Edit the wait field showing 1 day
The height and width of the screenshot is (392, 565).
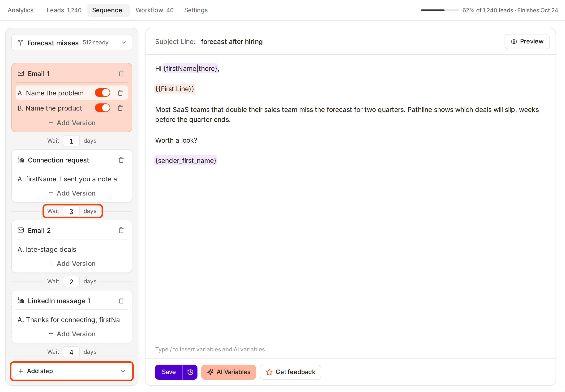click(71, 141)
